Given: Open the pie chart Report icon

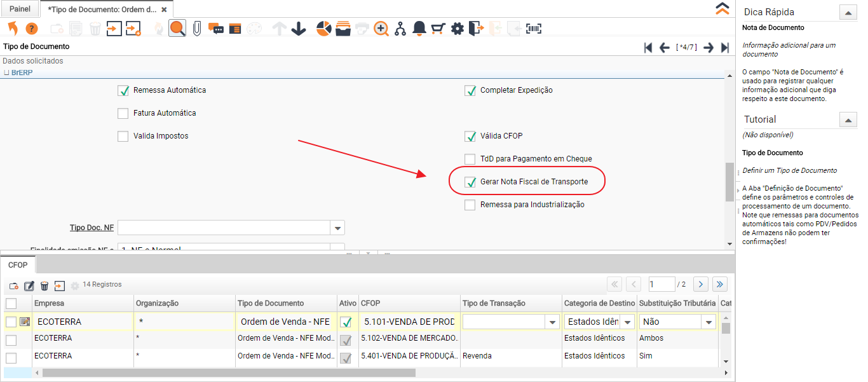Looking at the screenshot, I should [x=324, y=29].
